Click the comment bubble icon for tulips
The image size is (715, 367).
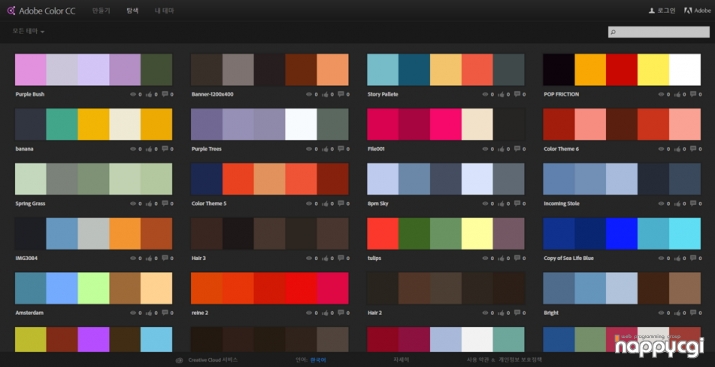(x=518, y=258)
